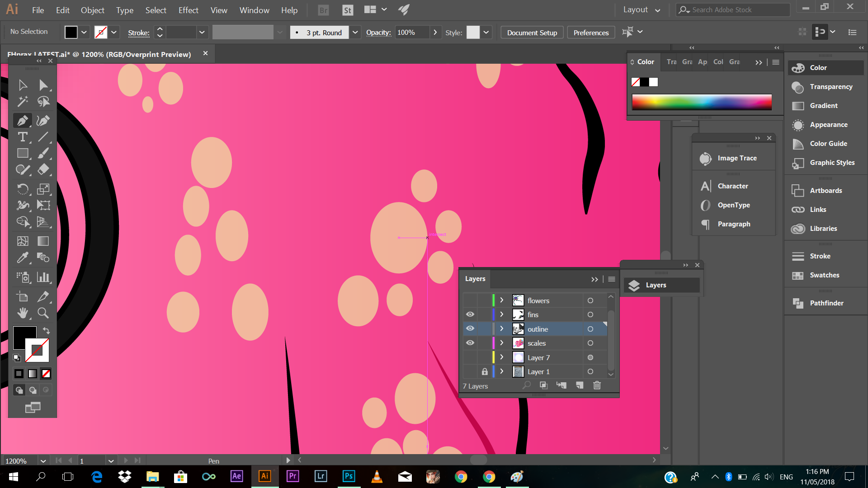This screenshot has height=488, width=868.
Task: Expand the outline layer
Action: (501, 328)
